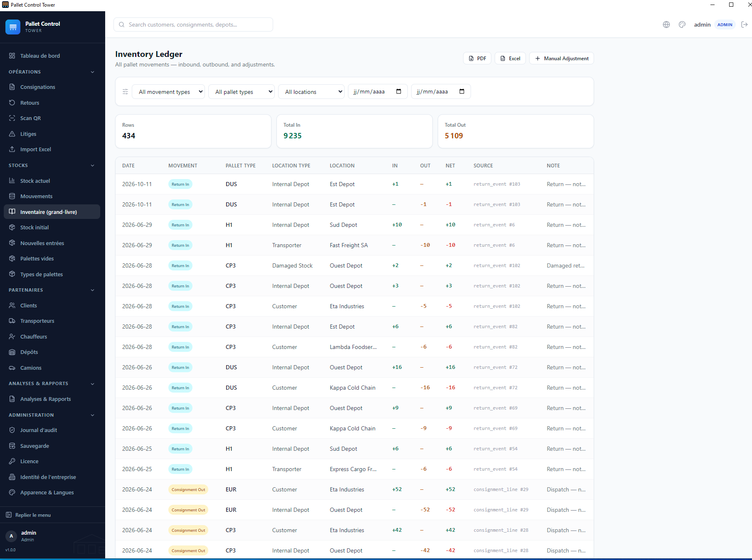Click Camions truck icon
This screenshot has width=752, height=560.
[x=12, y=368]
